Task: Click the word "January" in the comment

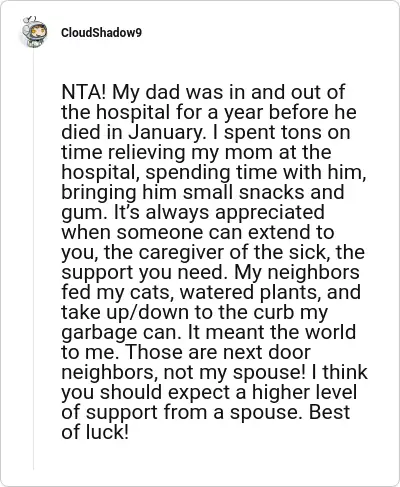Action: (165, 132)
